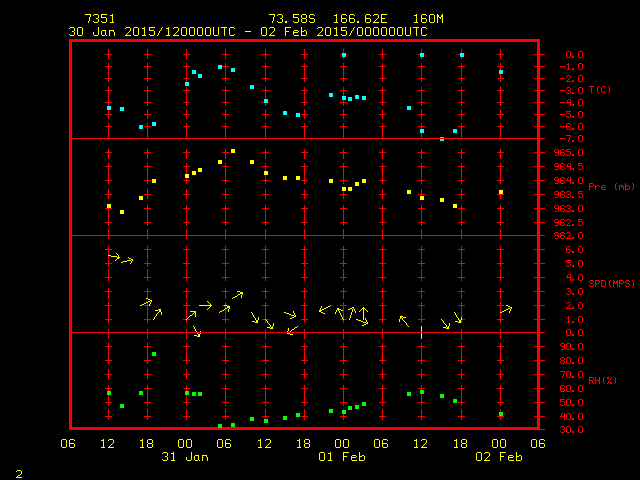640x480 pixels.
Task: Click the frame number 2 at bottom-left
Action: 19,471
